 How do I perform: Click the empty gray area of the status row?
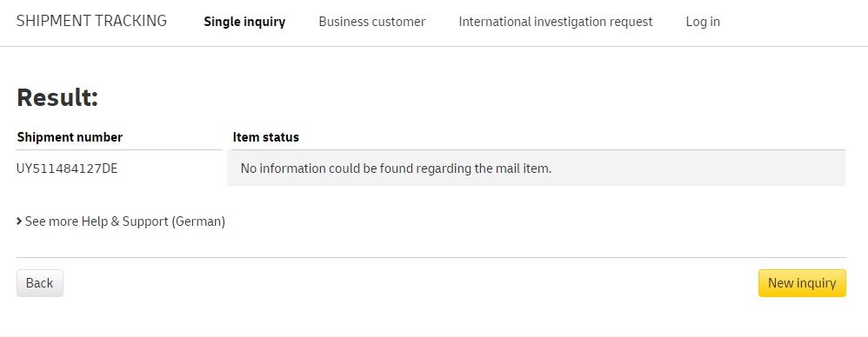(x=698, y=168)
